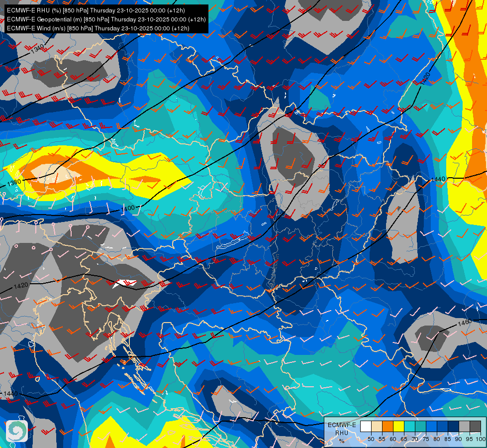The width and height of the screenshot is (487, 448).
Task: Click the swirl logo icon
Action: pyautogui.click(x=17, y=431)
